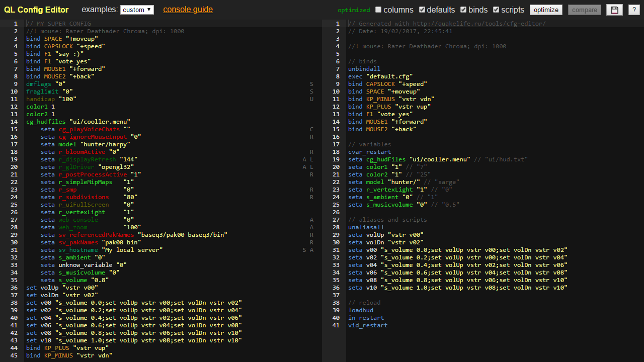644x362 pixels.
Task: Click the 'A L' flags on r_displayRefresh row
Action: click(308, 159)
